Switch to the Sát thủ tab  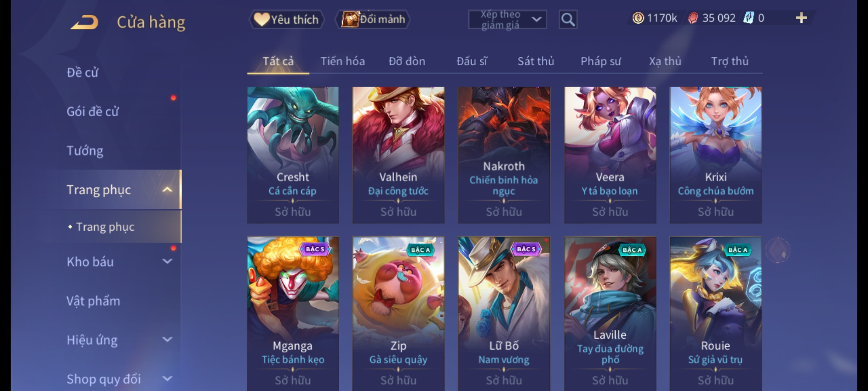[536, 61]
